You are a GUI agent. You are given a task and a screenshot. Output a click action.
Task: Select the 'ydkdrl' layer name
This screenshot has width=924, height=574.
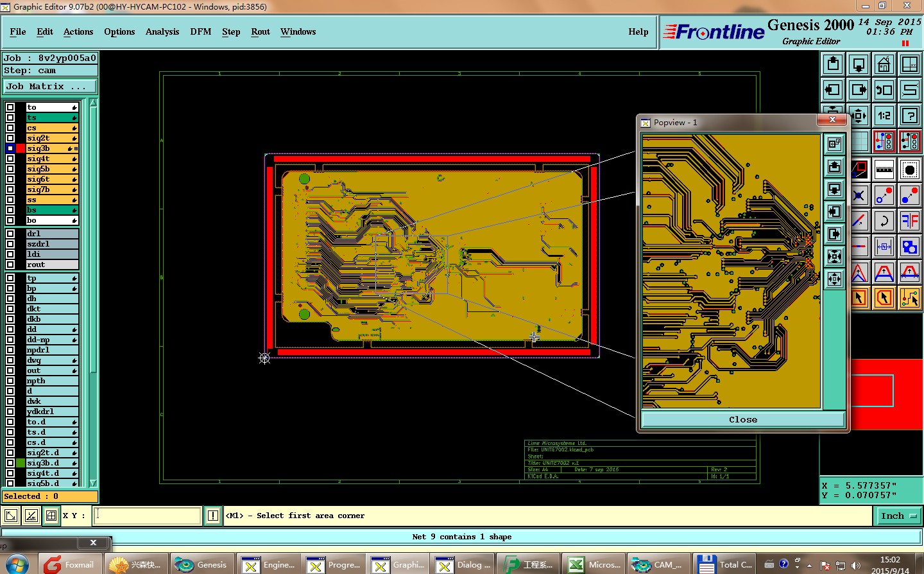point(52,412)
